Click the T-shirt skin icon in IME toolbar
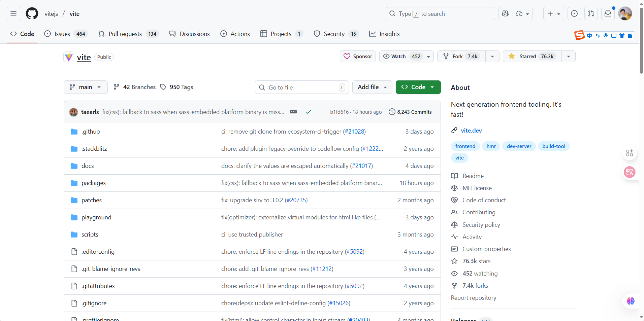The image size is (644, 321). pyautogui.click(x=622, y=36)
